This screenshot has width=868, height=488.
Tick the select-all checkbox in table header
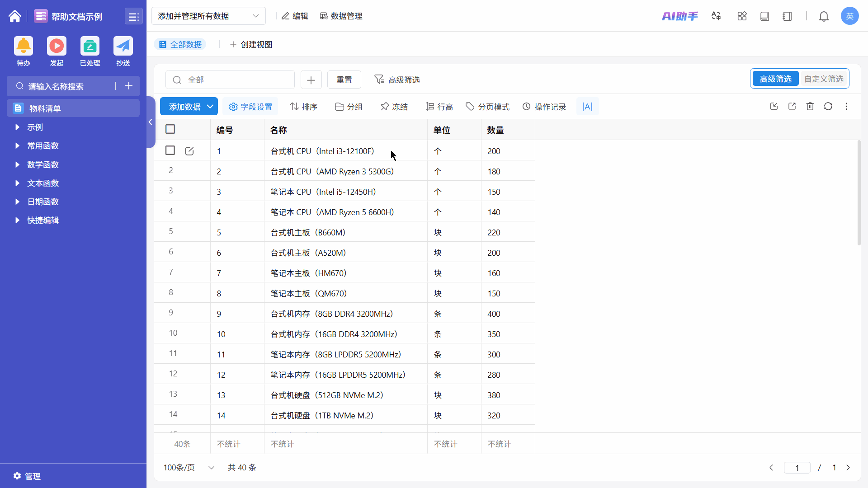click(x=170, y=129)
